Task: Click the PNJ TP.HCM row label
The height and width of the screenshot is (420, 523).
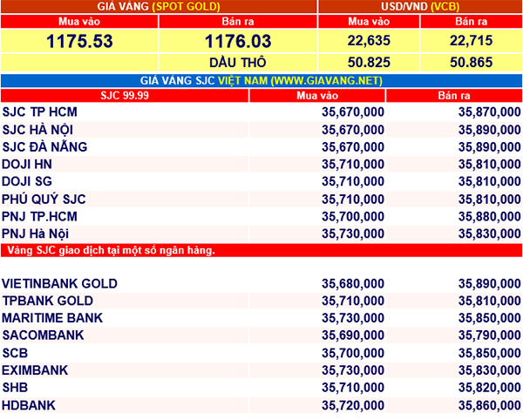Action: (x=40, y=216)
